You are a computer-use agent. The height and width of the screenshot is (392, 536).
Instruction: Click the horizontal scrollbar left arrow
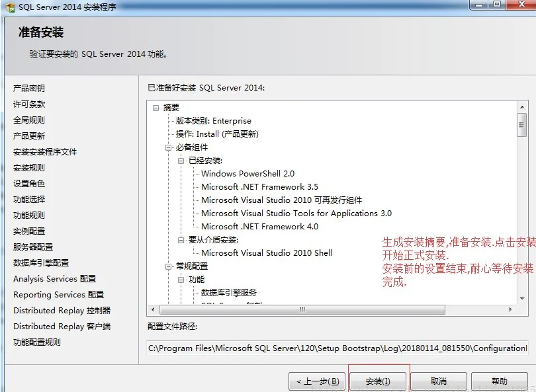[x=154, y=309]
